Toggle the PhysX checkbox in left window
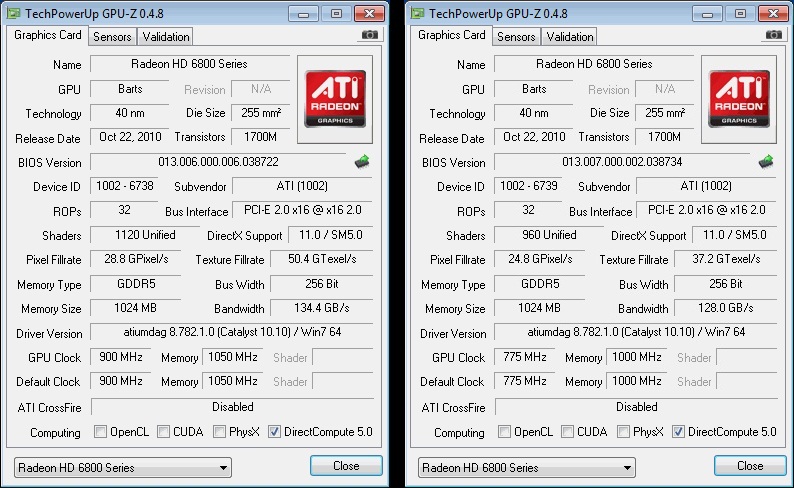Viewport: 794px width, 488px height. click(x=219, y=432)
